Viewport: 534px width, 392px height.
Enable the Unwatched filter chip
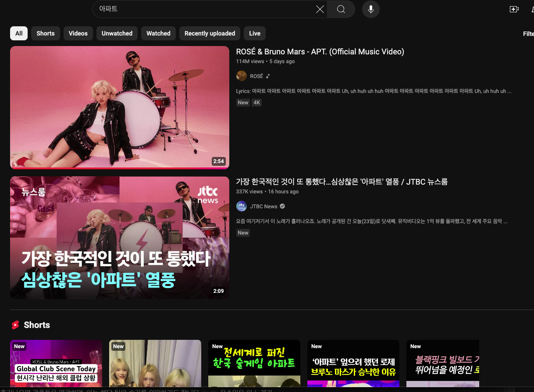click(117, 33)
